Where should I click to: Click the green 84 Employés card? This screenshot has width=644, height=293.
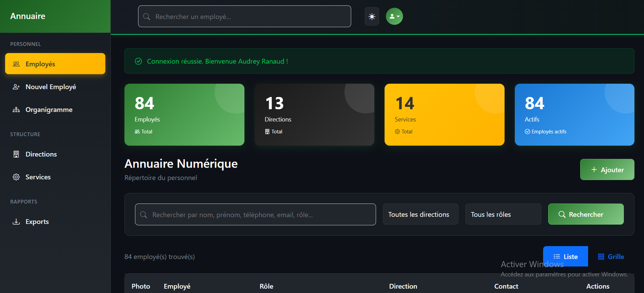(184, 115)
